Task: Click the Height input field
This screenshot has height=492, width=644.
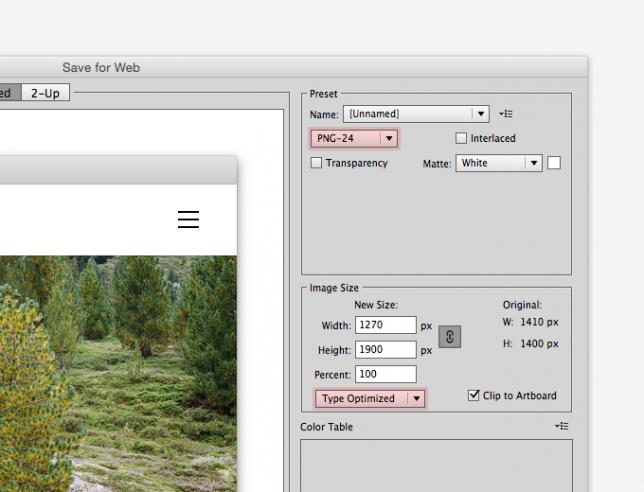Action: 386,349
